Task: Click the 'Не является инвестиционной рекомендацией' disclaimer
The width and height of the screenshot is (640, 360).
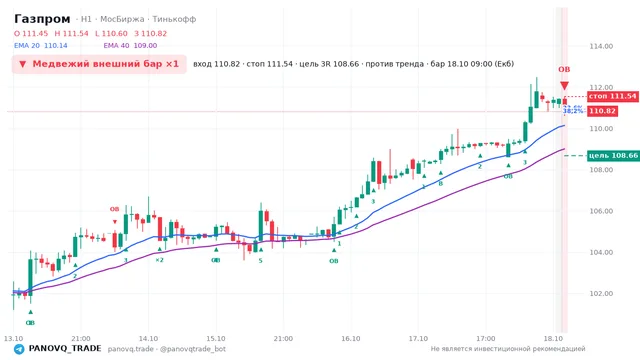Action: click(508, 349)
